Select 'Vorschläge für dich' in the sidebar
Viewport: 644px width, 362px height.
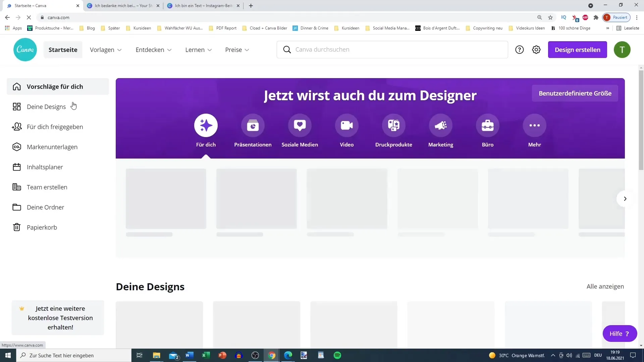58,86
